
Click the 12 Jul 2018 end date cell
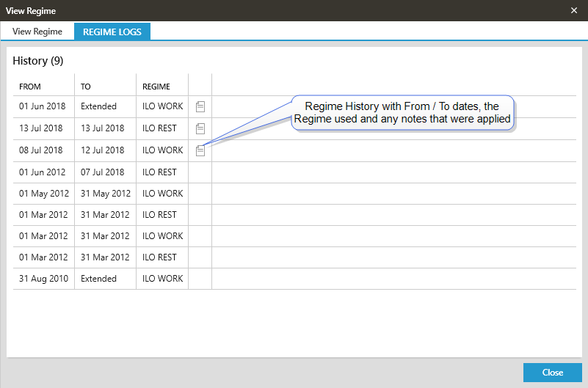click(x=103, y=150)
